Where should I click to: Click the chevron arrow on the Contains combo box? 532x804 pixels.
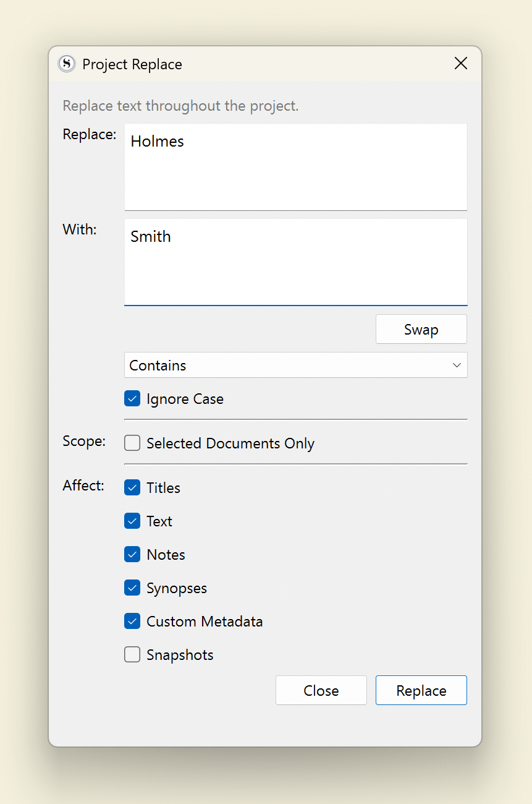click(x=457, y=366)
